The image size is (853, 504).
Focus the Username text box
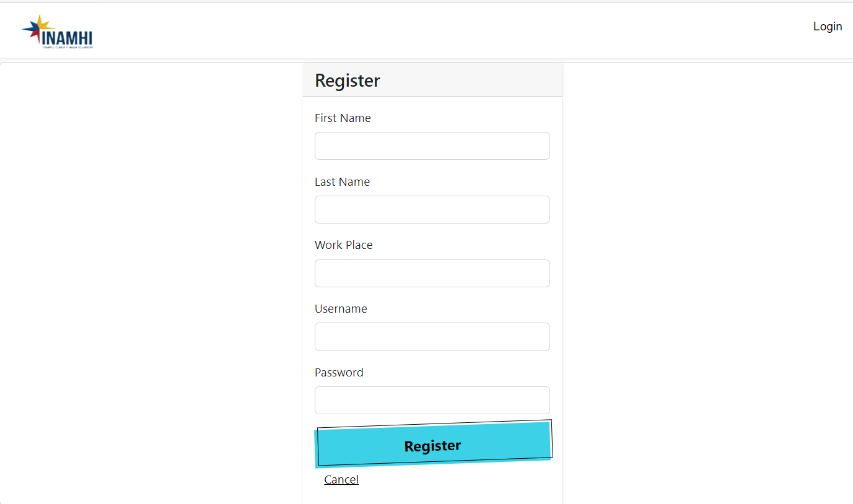(432, 336)
